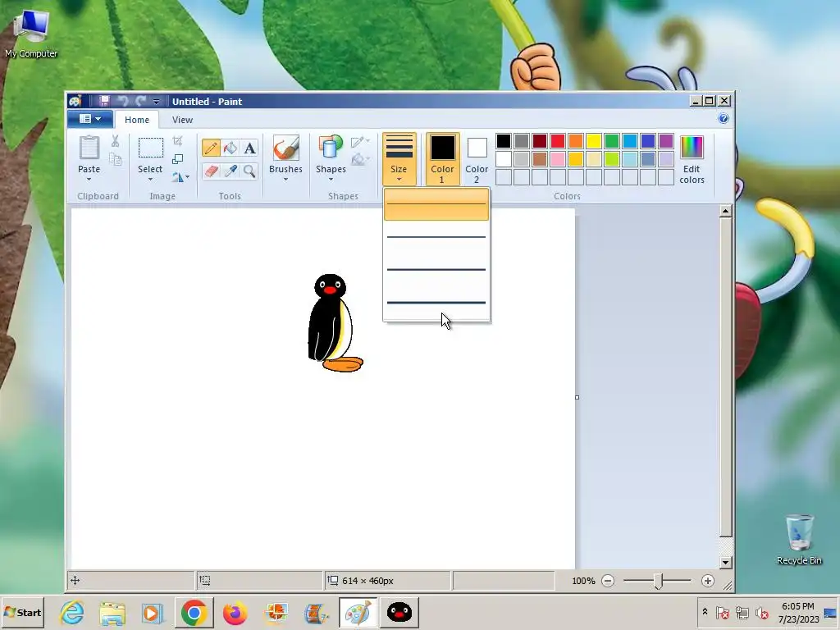Click the Copy icon

(x=115, y=159)
